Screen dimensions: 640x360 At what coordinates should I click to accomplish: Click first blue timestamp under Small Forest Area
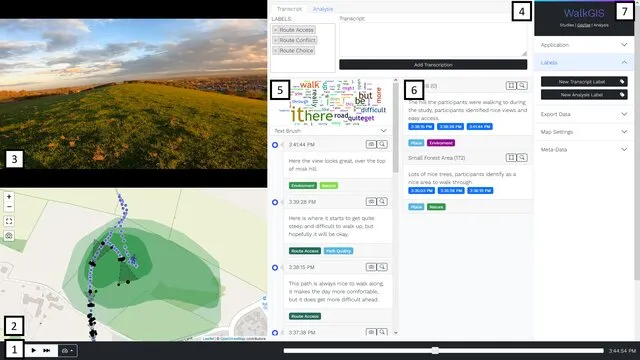click(421, 191)
